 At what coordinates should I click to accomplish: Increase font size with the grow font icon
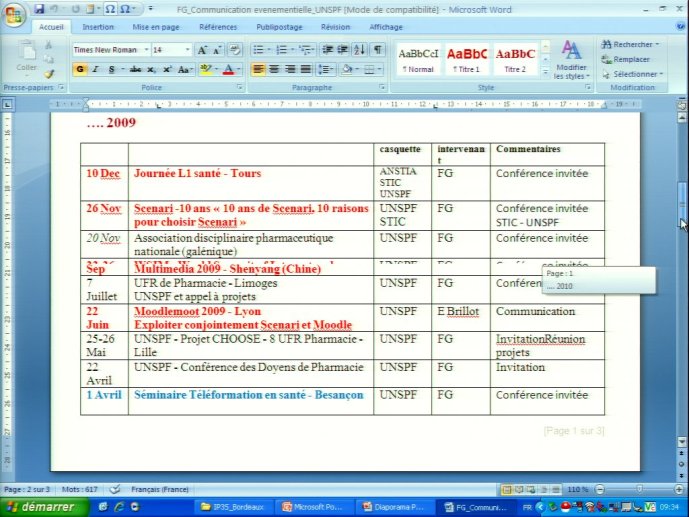point(202,50)
